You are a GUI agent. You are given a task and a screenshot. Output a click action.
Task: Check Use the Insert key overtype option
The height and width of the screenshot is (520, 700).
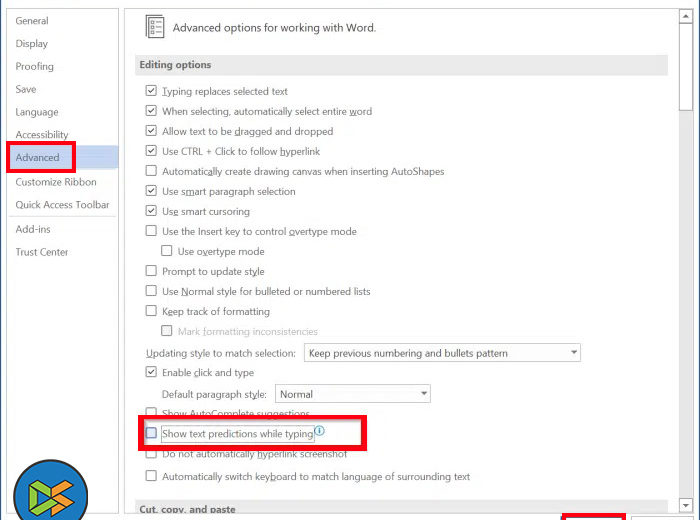pyautogui.click(x=152, y=231)
